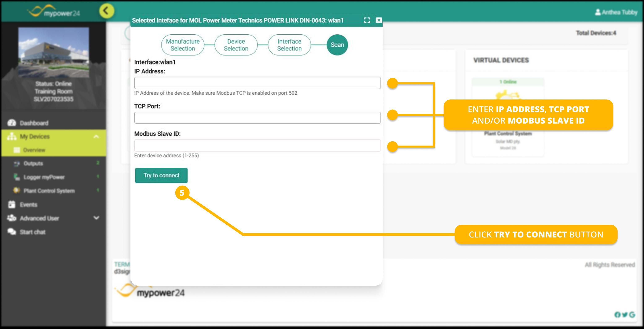Image resolution: width=644 pixels, height=329 pixels.
Task: Select Outputs in the sidebar
Action: click(x=33, y=163)
